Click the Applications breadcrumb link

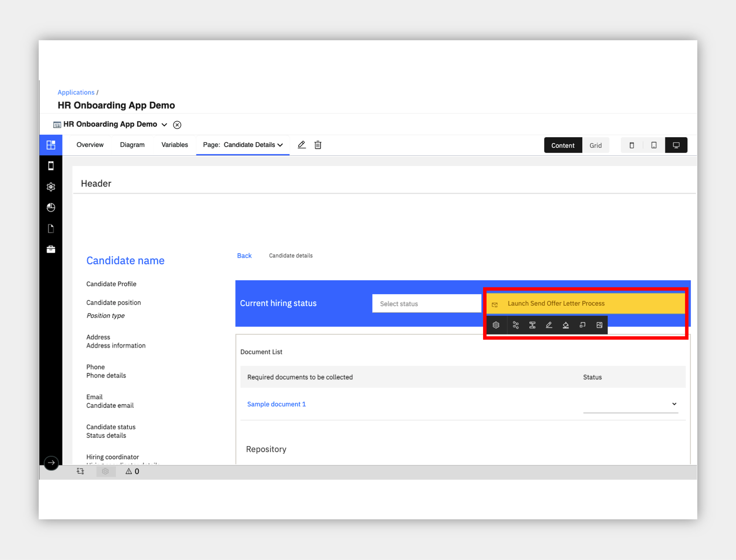point(76,92)
